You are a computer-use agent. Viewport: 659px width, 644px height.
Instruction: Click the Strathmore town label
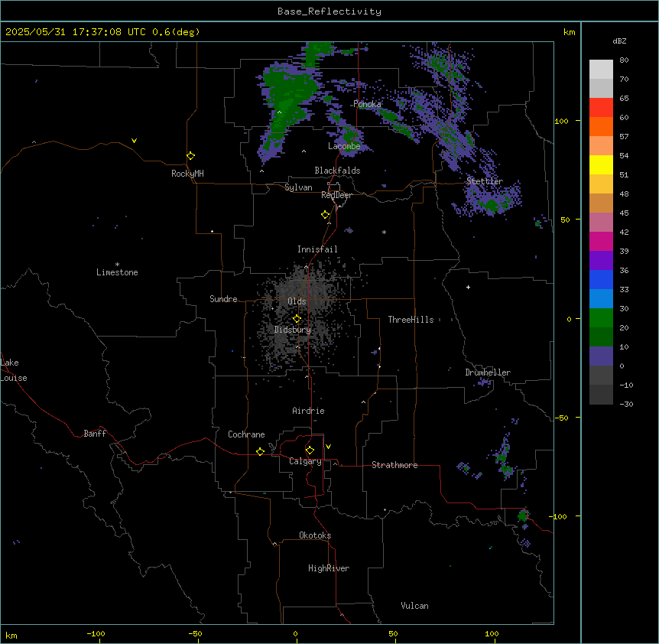(x=394, y=465)
